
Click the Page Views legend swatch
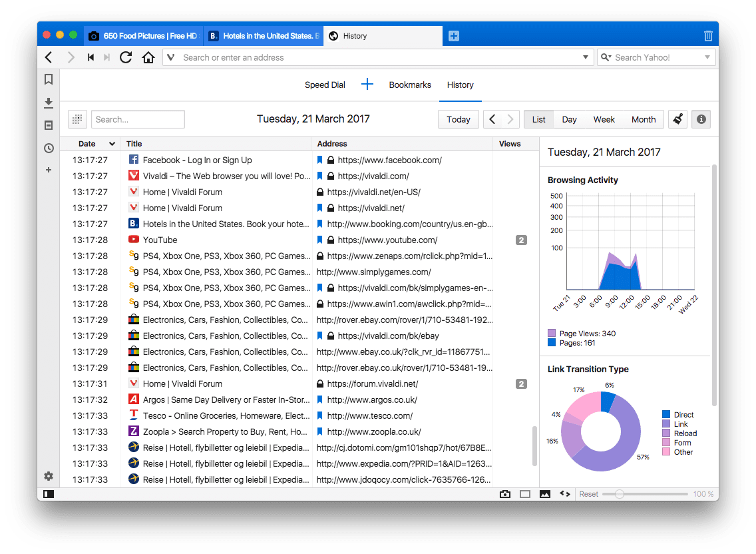point(552,333)
